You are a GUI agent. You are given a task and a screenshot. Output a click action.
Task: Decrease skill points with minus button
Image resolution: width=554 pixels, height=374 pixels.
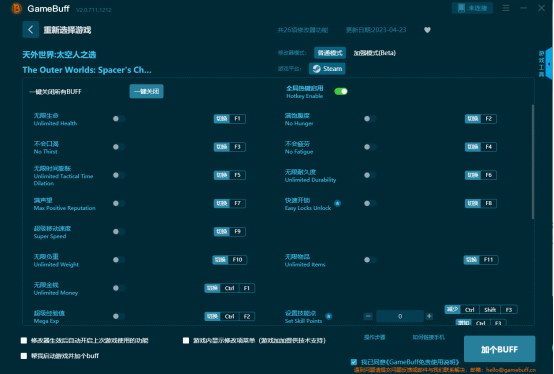click(x=368, y=316)
